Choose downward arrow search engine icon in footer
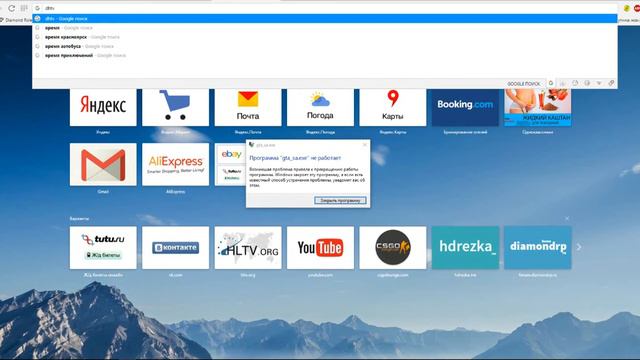640x360 pixels. point(599,83)
